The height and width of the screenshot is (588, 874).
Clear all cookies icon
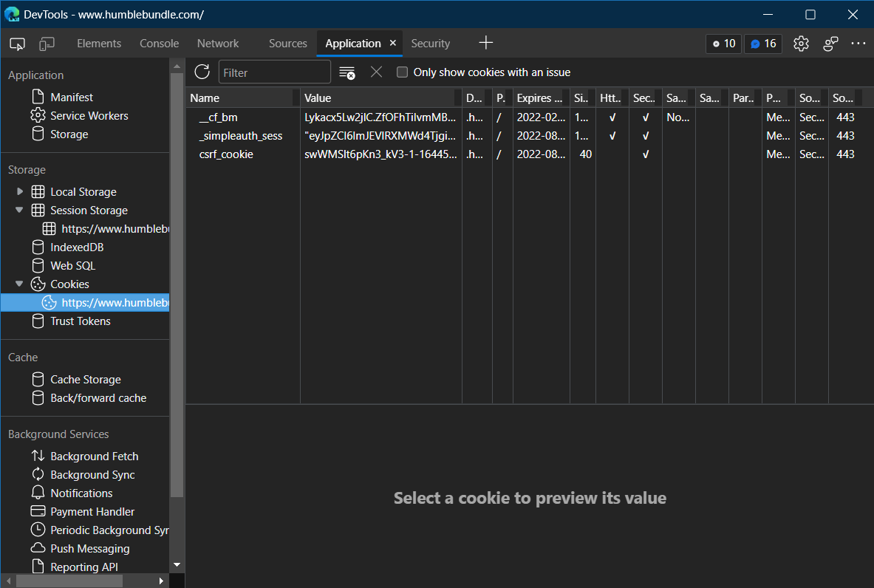(347, 72)
